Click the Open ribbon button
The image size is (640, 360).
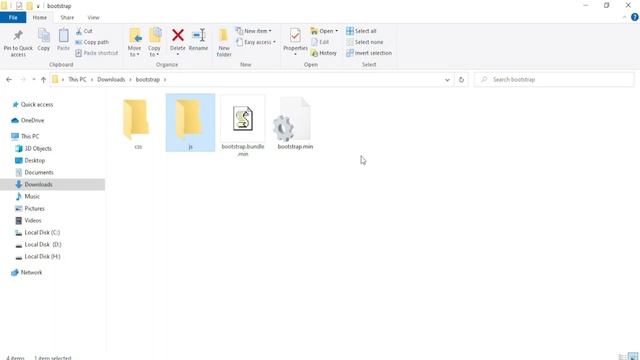click(x=324, y=31)
